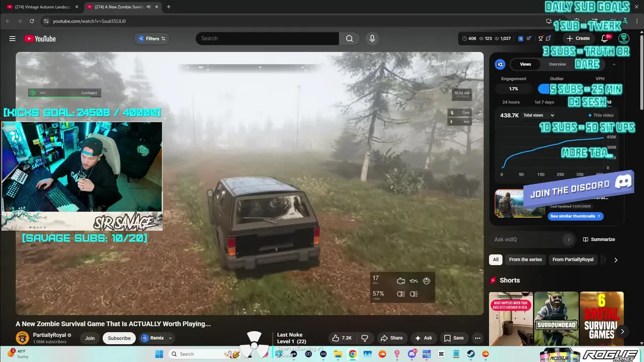Open the SurrounDead short thumbnail

coord(556,319)
